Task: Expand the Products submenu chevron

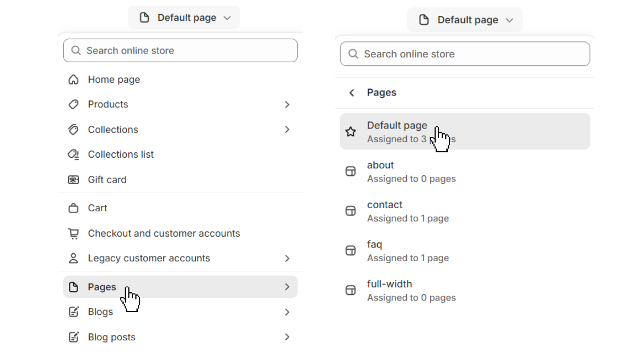Action: (287, 104)
